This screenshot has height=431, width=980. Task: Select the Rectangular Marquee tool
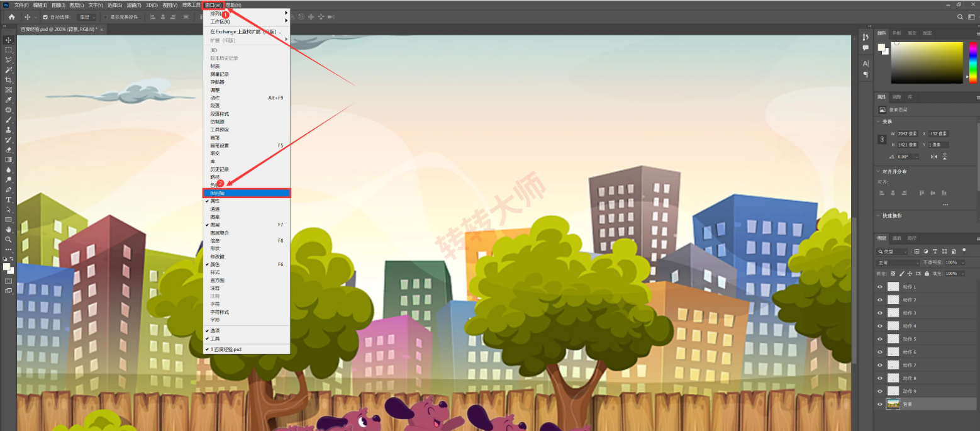(x=9, y=50)
